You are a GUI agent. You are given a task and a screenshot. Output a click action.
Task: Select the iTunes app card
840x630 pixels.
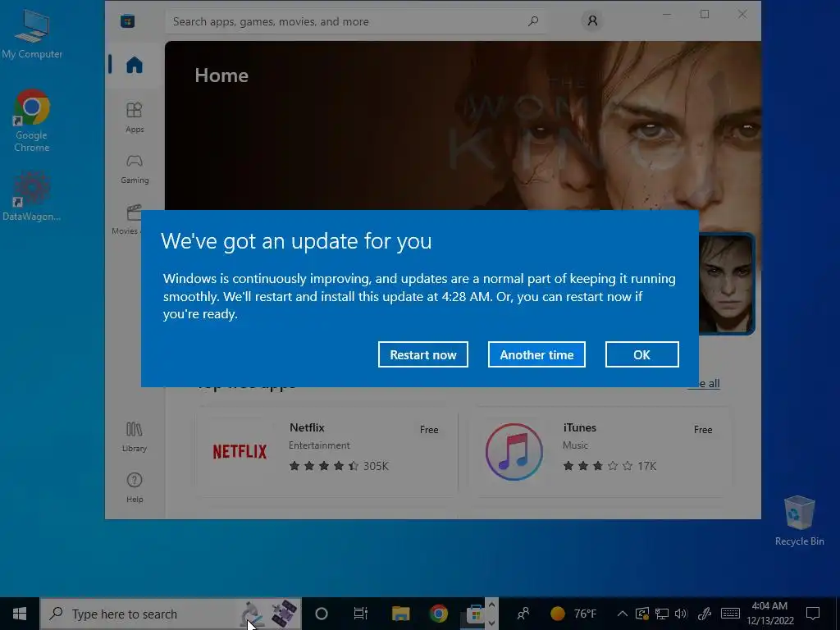pyautogui.click(x=600, y=452)
